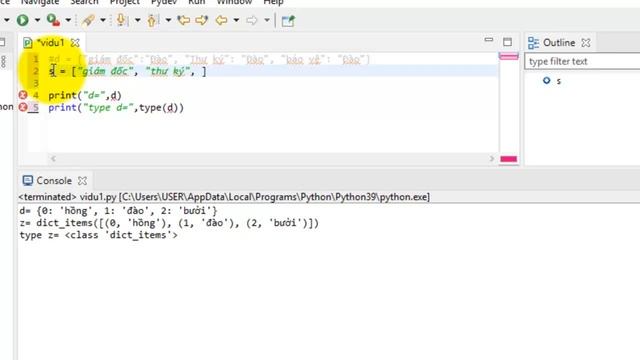The height and width of the screenshot is (360, 640).
Task: Open the Help menu
Action: [x=273, y=2]
